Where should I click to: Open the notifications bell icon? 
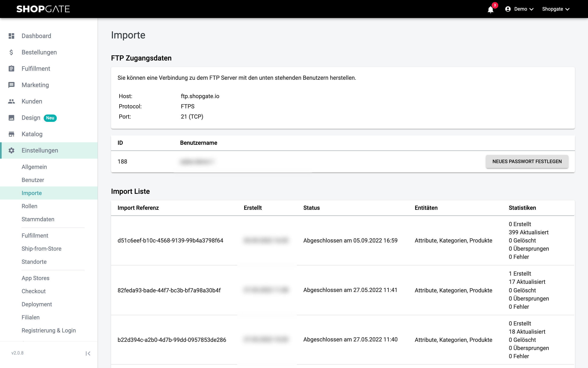pyautogui.click(x=490, y=9)
